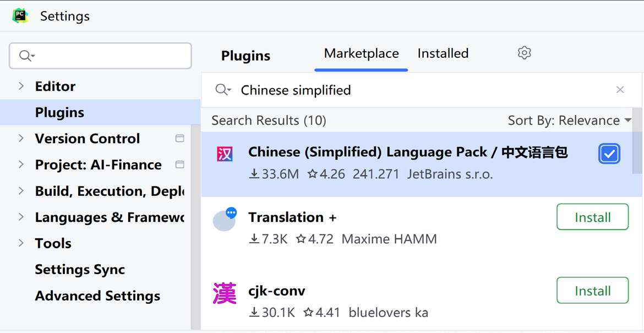644x333 pixels.
Task: Click the plugin search magnifier icon
Action: [x=222, y=90]
